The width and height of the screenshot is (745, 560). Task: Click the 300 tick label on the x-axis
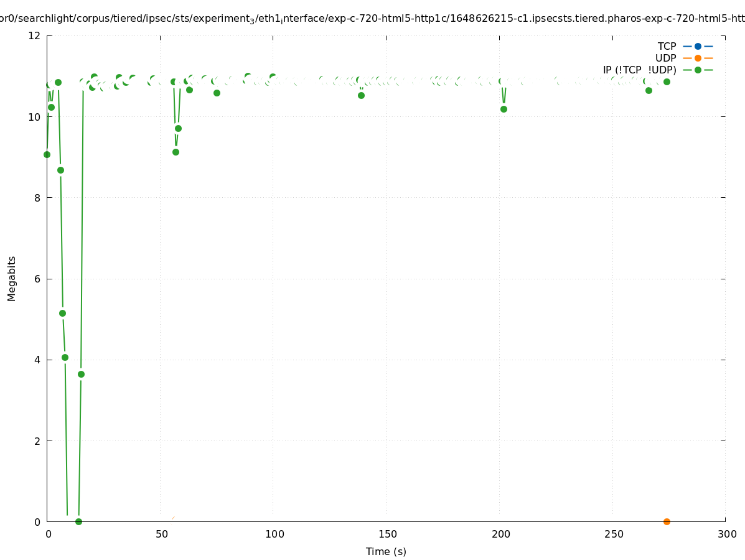726,534
